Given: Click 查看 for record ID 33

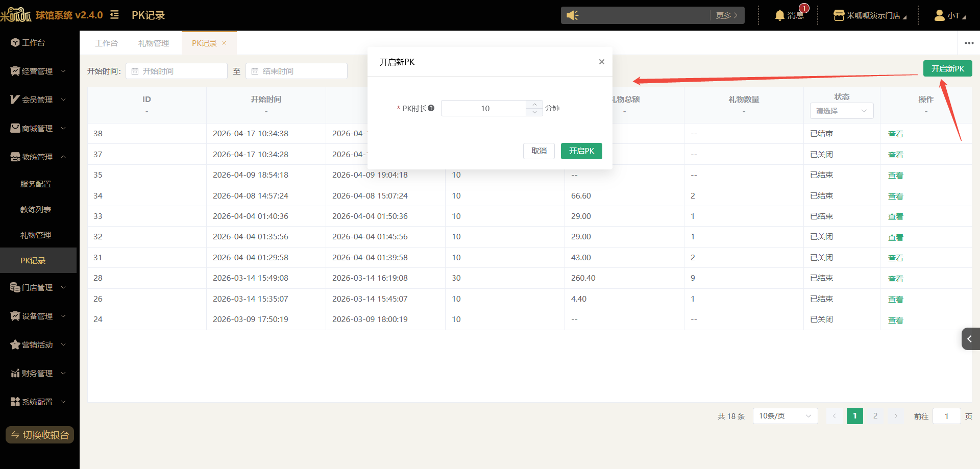Looking at the screenshot, I should (895, 216).
